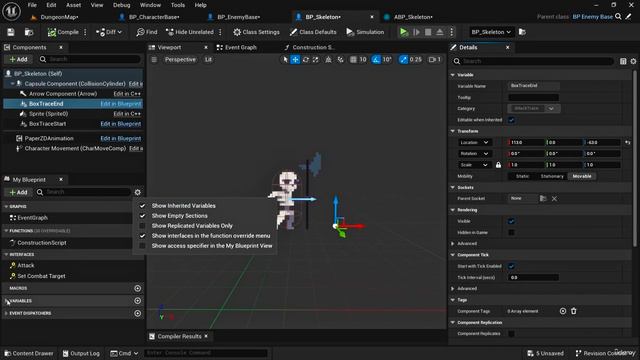This screenshot has height=360, width=640.
Task: Open Class Defaults
Action: point(313,32)
